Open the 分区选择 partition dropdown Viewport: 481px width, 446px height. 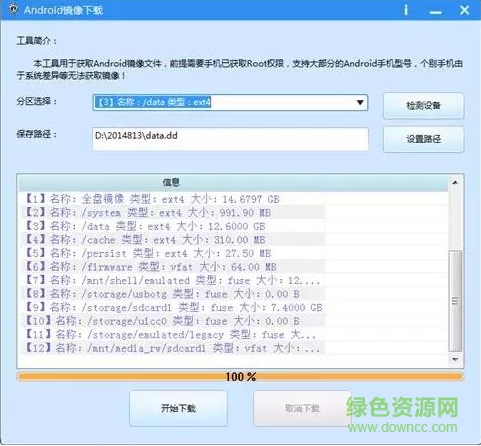[230, 102]
